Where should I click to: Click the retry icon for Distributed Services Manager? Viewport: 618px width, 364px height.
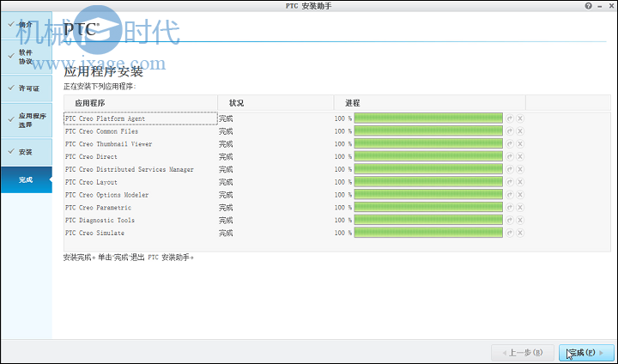coord(510,169)
